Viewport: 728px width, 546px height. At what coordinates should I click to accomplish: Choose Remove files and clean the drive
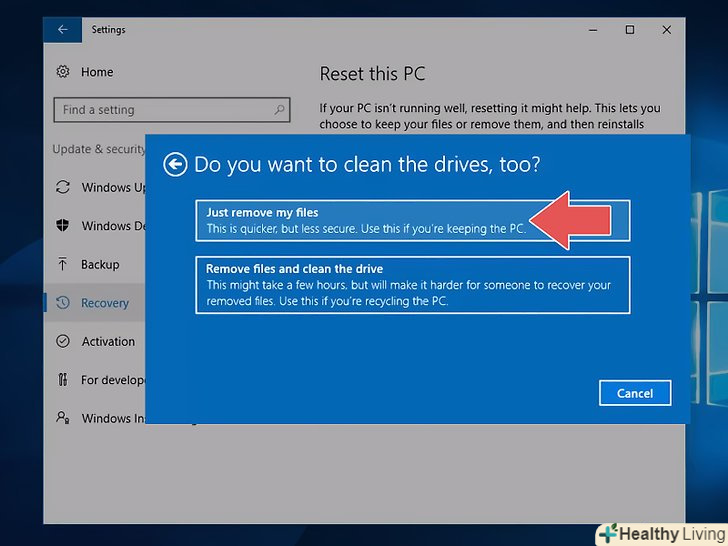pos(412,285)
